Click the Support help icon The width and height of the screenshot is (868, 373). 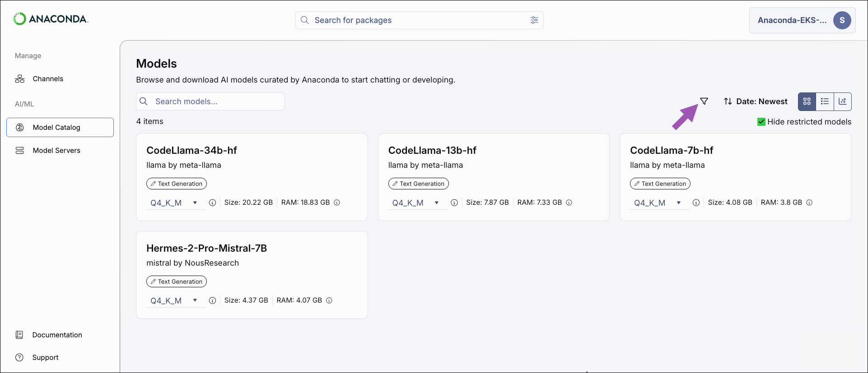tap(19, 357)
